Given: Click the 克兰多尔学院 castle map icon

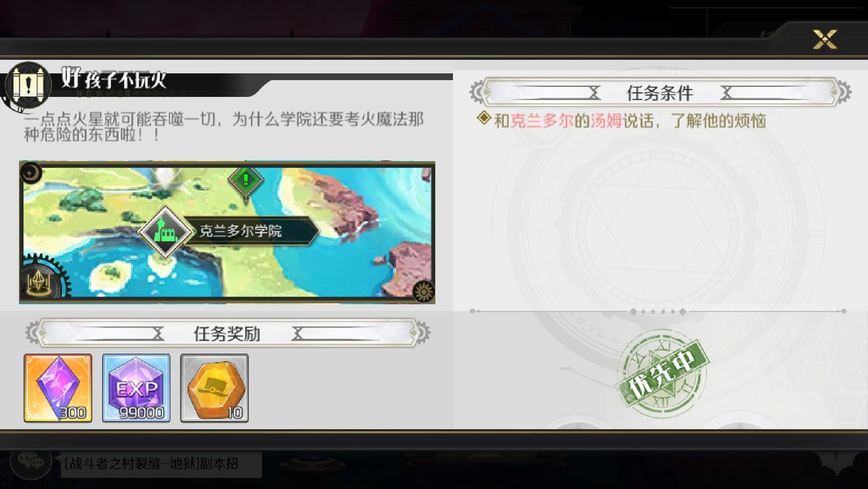Looking at the screenshot, I should 165,232.
